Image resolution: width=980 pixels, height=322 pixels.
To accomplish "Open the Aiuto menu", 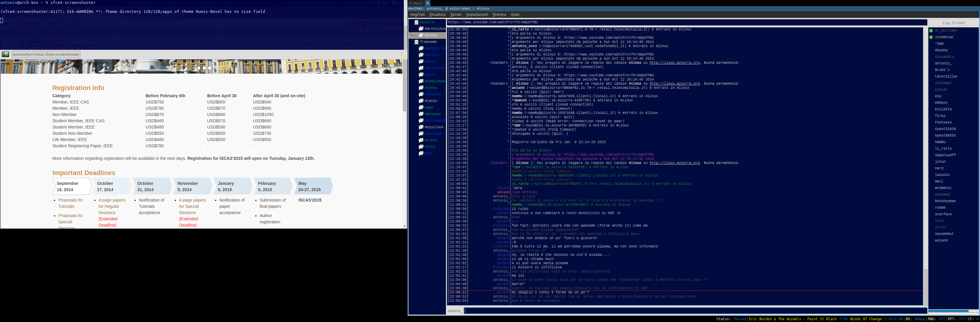I will [x=515, y=14].
